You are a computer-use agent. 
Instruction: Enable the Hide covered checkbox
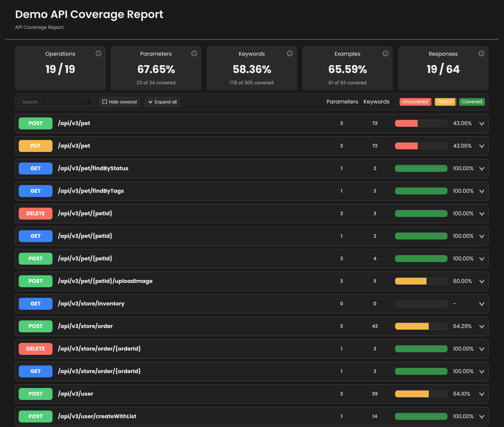pos(105,102)
